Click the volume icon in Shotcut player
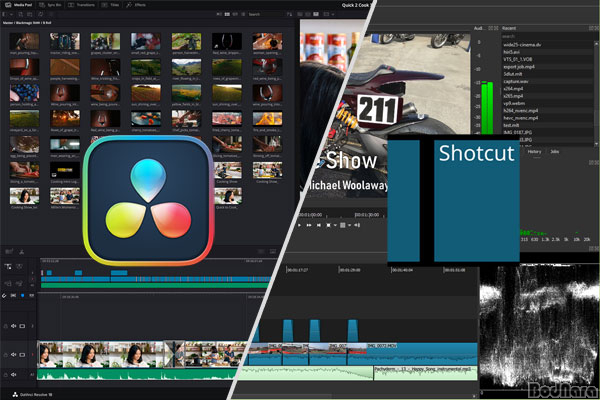600x400 pixels. pyautogui.click(x=357, y=225)
